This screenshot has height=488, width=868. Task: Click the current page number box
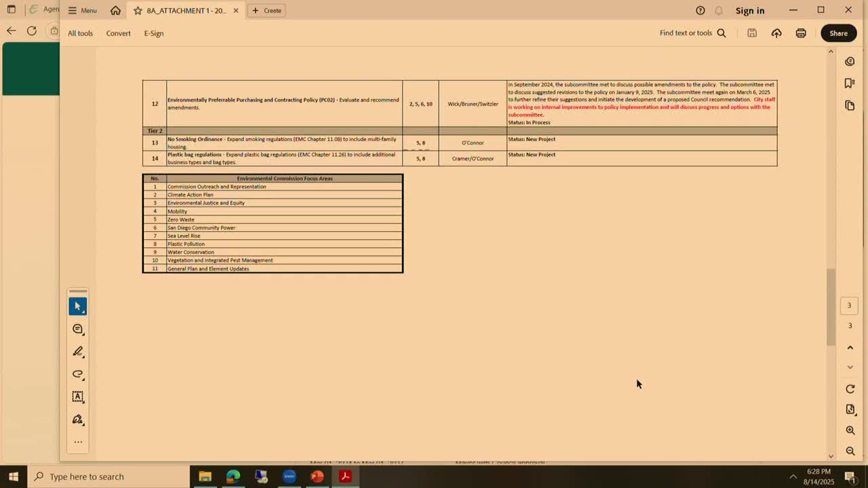click(850, 306)
